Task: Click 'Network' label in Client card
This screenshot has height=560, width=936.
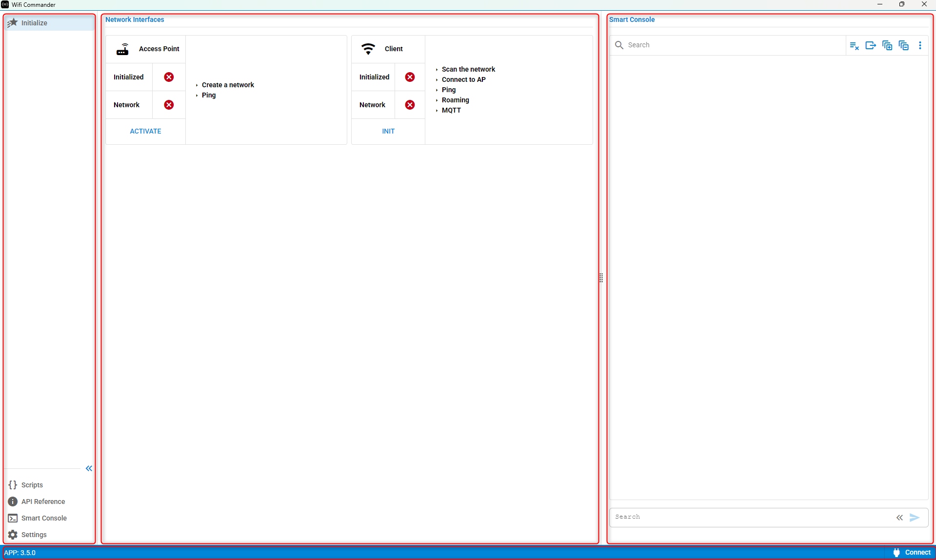Action: (x=372, y=105)
